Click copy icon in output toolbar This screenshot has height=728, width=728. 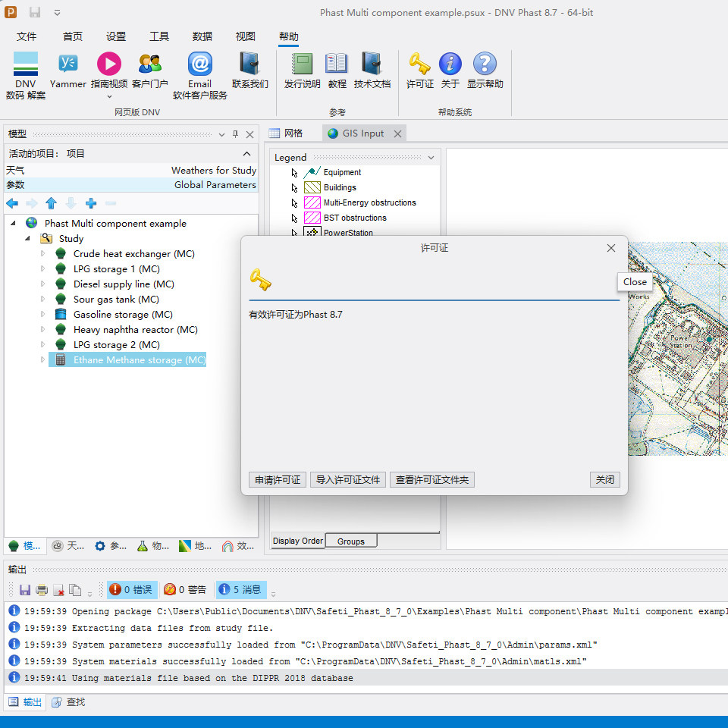click(x=75, y=590)
